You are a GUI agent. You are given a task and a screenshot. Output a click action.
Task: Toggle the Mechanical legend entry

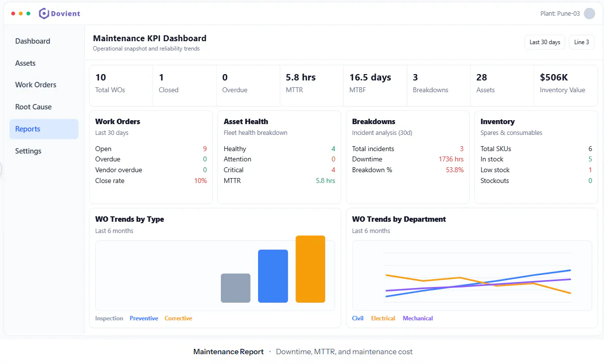pyautogui.click(x=418, y=318)
